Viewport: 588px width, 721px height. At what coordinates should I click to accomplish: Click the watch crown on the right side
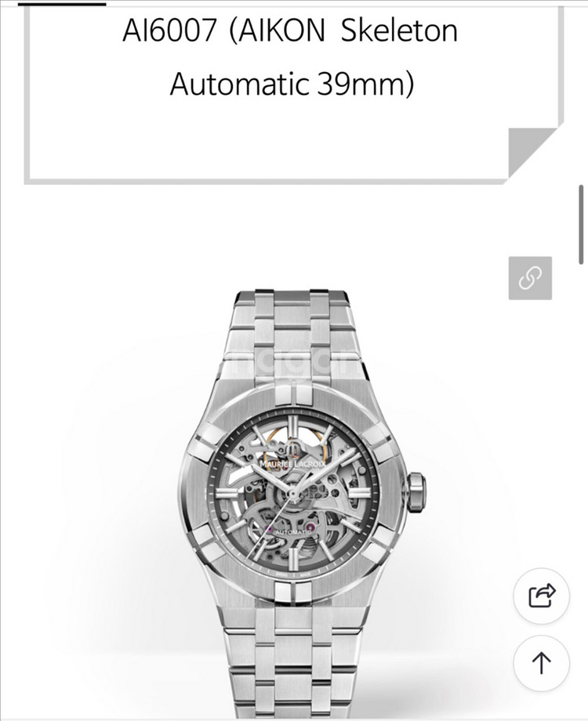click(x=416, y=493)
